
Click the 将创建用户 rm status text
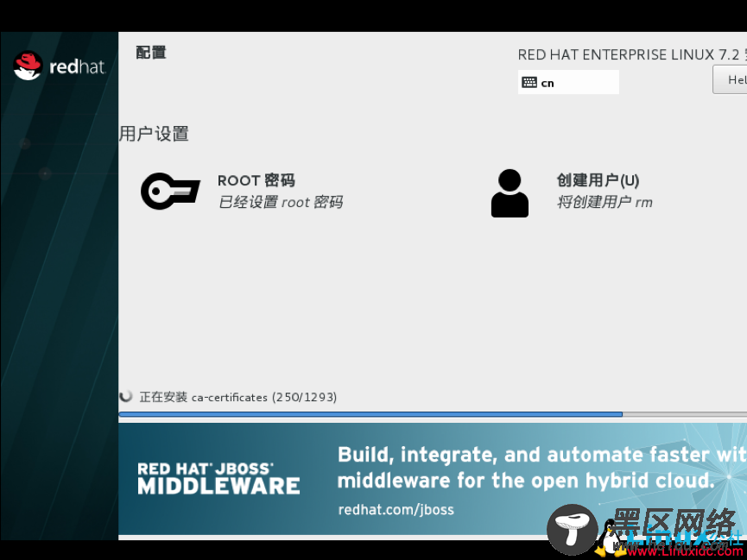[x=605, y=202]
